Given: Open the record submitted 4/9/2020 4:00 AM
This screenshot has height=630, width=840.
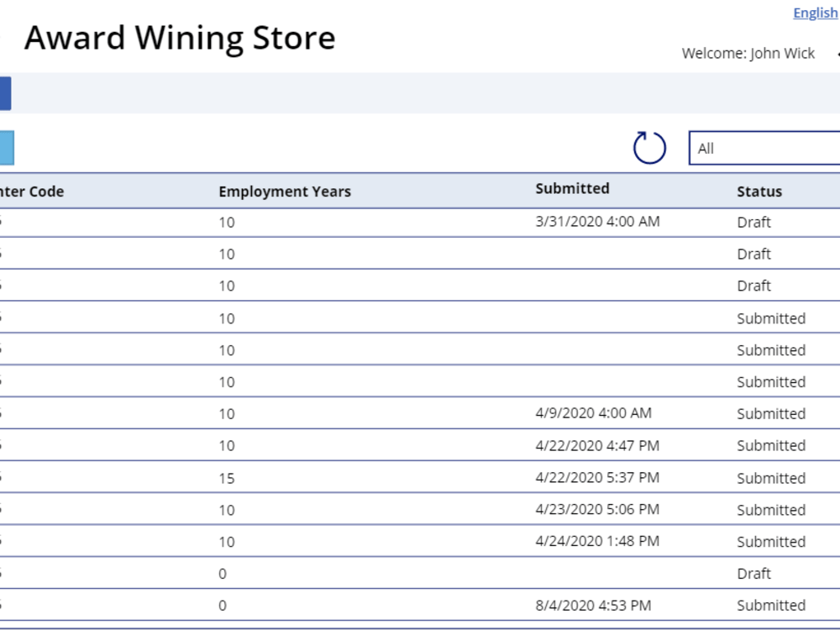Looking at the screenshot, I should tap(420, 413).
